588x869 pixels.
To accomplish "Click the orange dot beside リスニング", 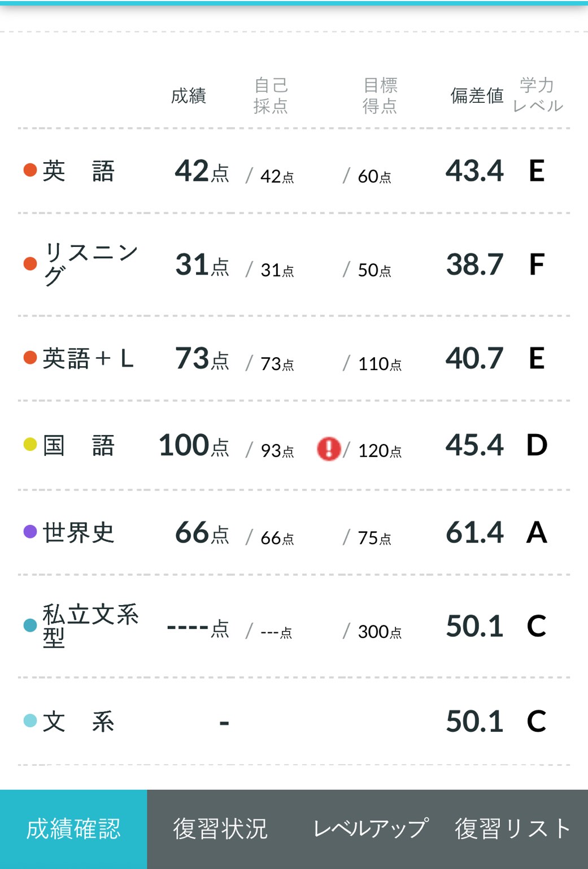I will pos(31,264).
